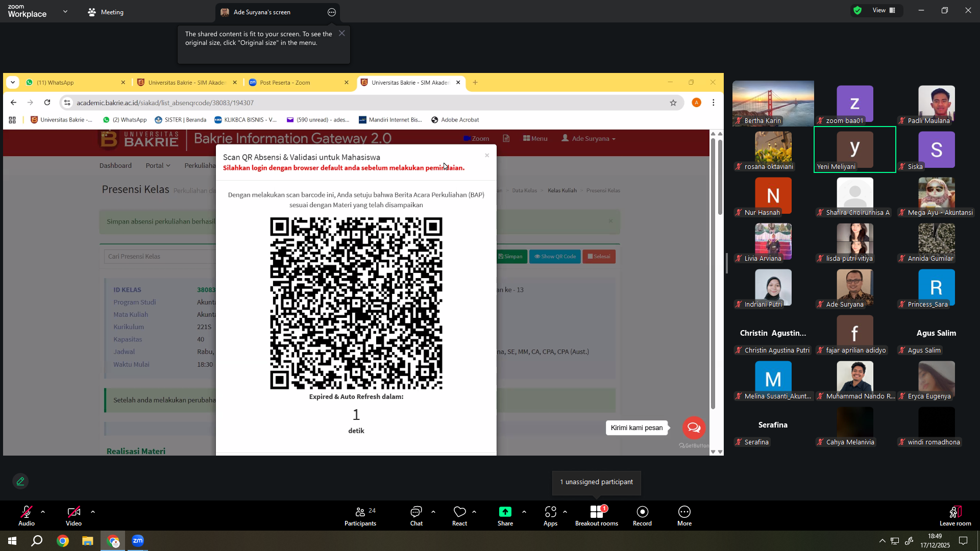This screenshot has width=980, height=551.
Task: Open File Explorer from the taskbar
Action: coord(88,541)
